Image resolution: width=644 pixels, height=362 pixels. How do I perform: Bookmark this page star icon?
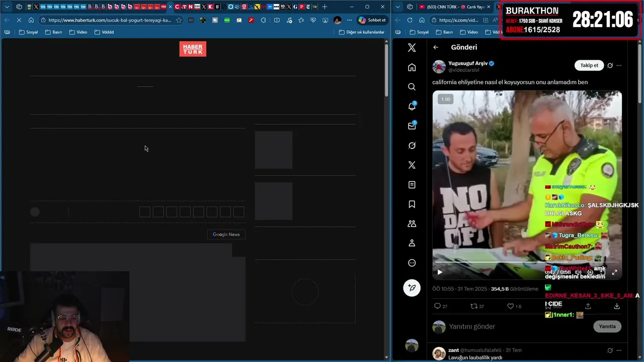179,20
